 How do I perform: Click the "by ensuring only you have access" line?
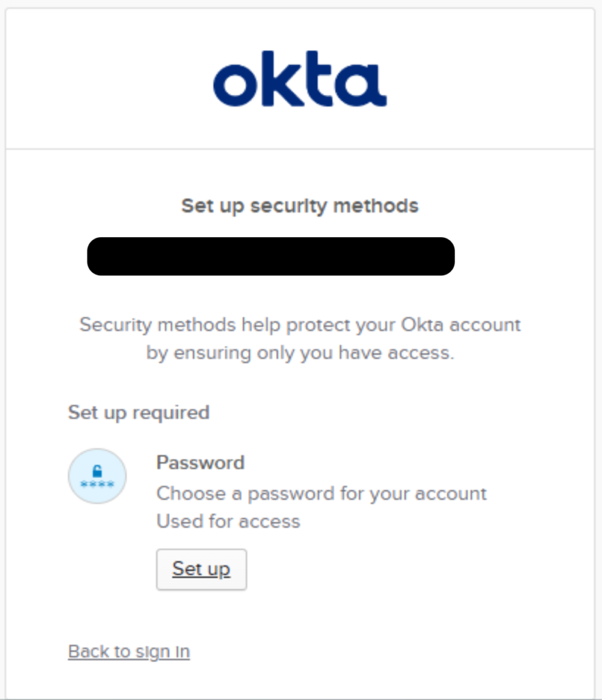(300, 353)
